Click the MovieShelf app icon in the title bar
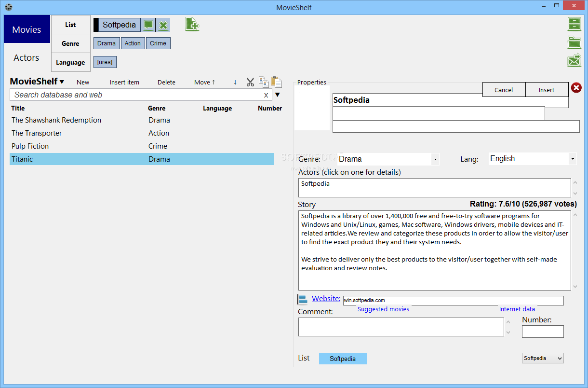Screen dimensions: 588x388 click(x=8, y=7)
